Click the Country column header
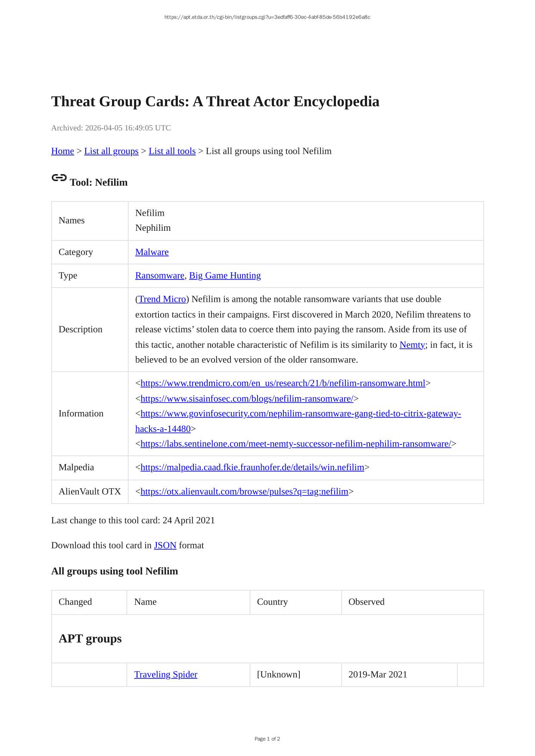The width and height of the screenshot is (535, 756). [x=272, y=602]
